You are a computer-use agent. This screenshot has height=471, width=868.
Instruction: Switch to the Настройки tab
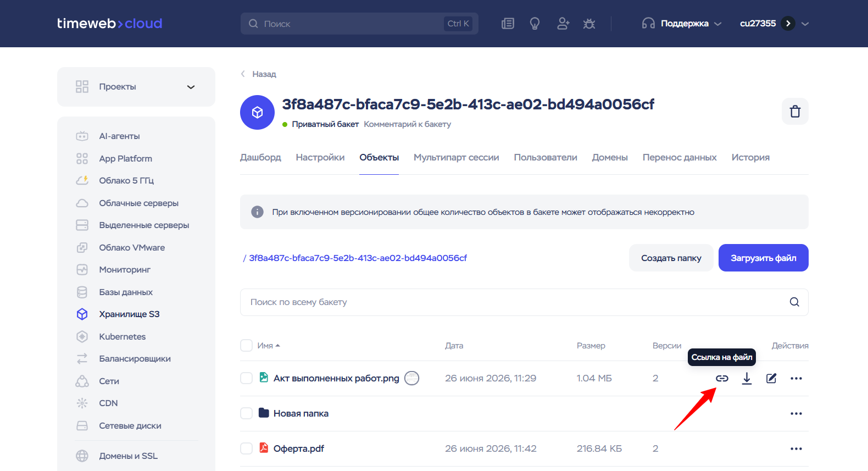pyautogui.click(x=320, y=158)
